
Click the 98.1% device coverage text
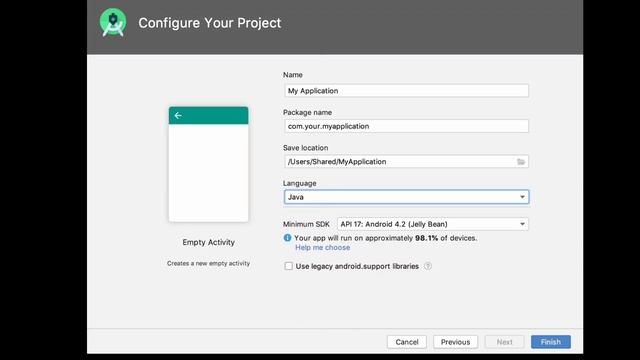[x=427, y=238]
